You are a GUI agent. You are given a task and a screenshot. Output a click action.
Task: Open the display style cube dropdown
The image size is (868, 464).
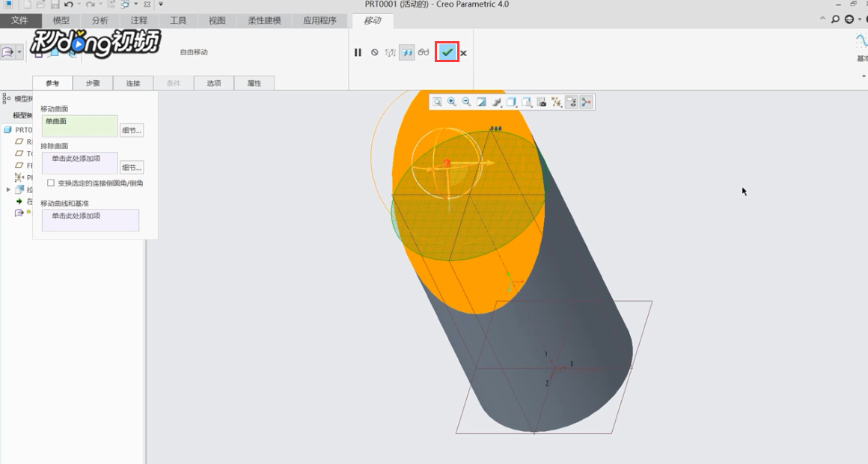coord(512,102)
